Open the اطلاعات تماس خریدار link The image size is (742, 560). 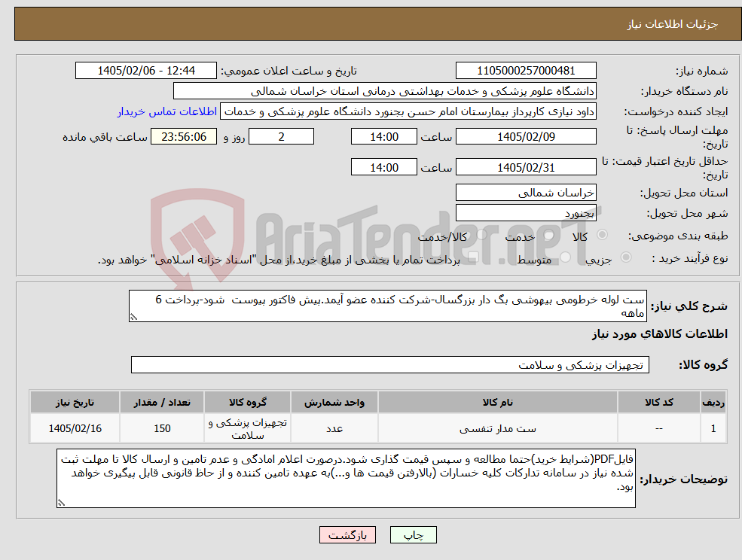point(167,111)
